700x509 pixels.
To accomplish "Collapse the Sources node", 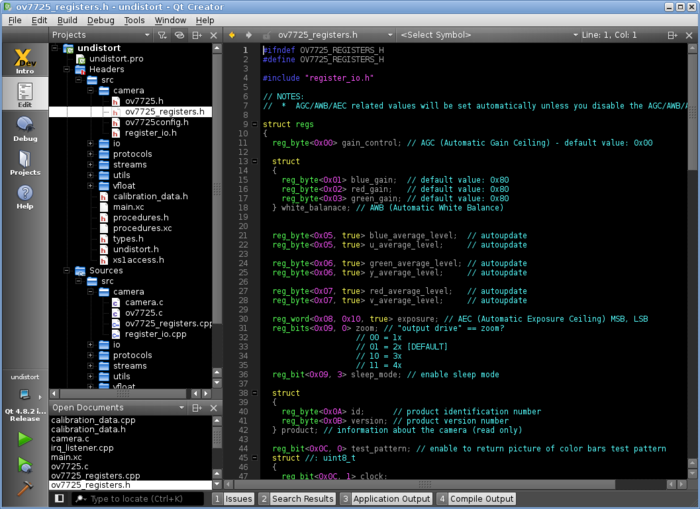I will click(67, 271).
